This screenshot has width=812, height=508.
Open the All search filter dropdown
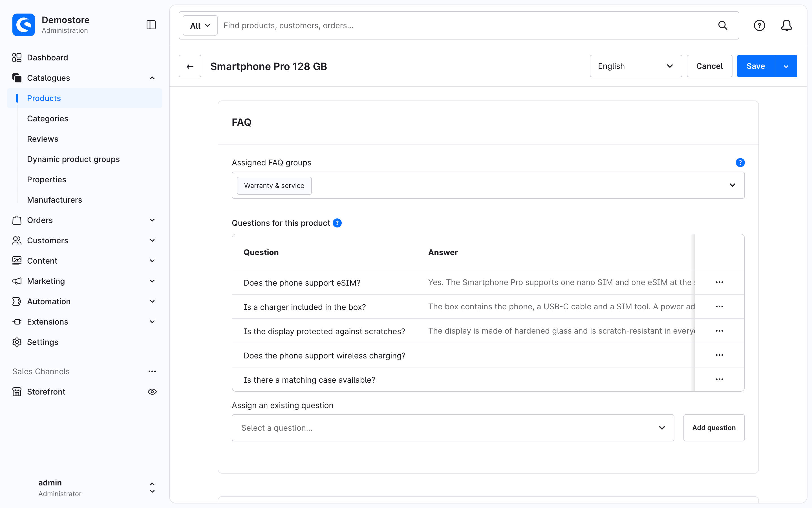(200, 25)
